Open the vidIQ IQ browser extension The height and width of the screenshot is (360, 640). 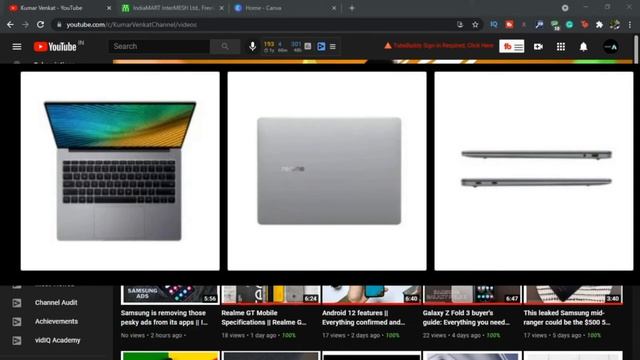494,24
